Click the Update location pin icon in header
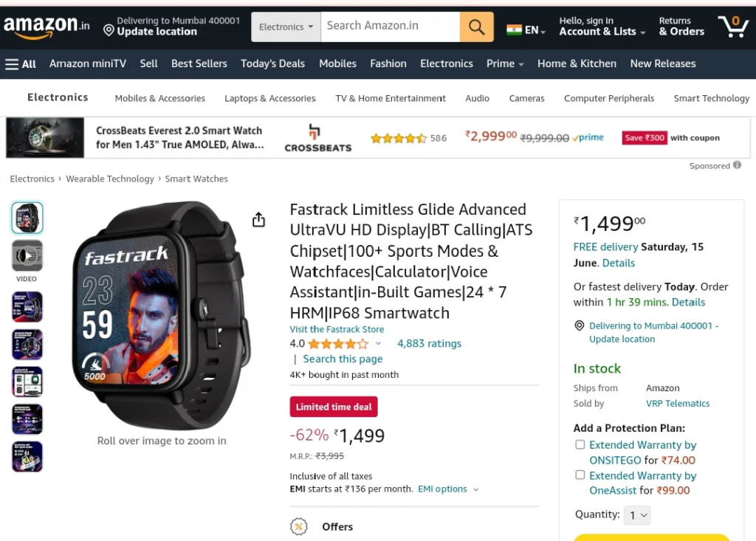This screenshot has width=756, height=541. coord(109,30)
